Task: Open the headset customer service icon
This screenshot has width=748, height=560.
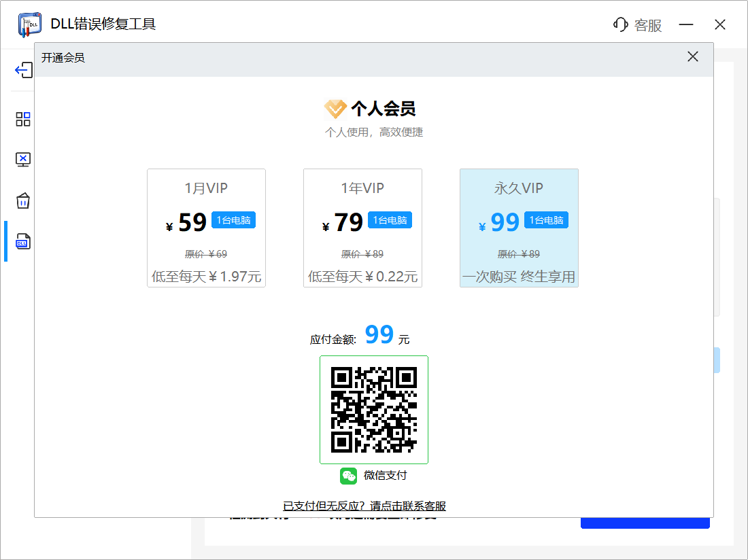Action: click(619, 24)
